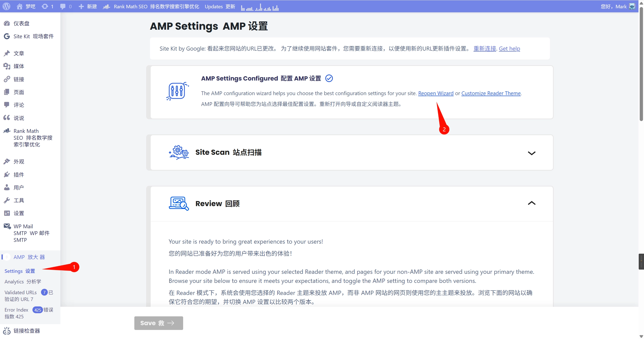Click the WordPress logo icon

click(x=7, y=6)
